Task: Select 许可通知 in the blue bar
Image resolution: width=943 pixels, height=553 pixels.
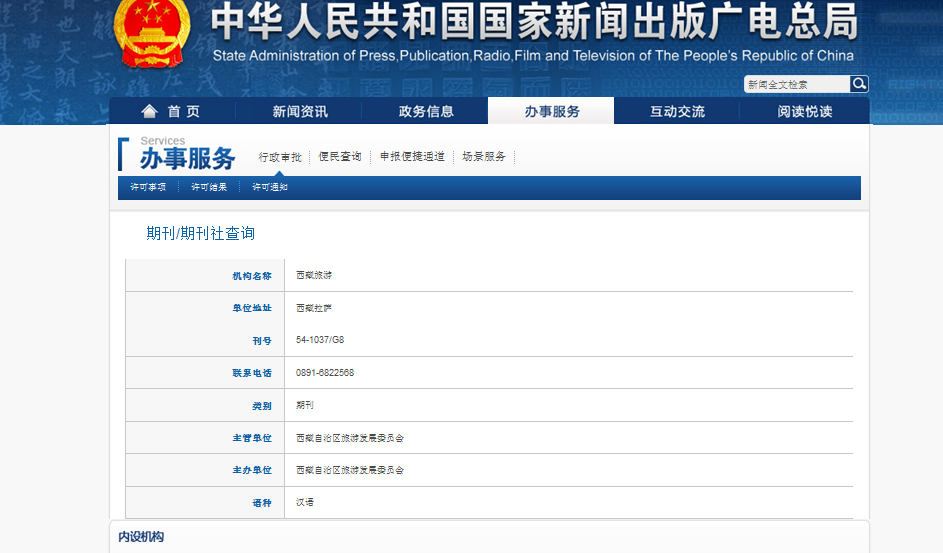Action: tap(269, 187)
